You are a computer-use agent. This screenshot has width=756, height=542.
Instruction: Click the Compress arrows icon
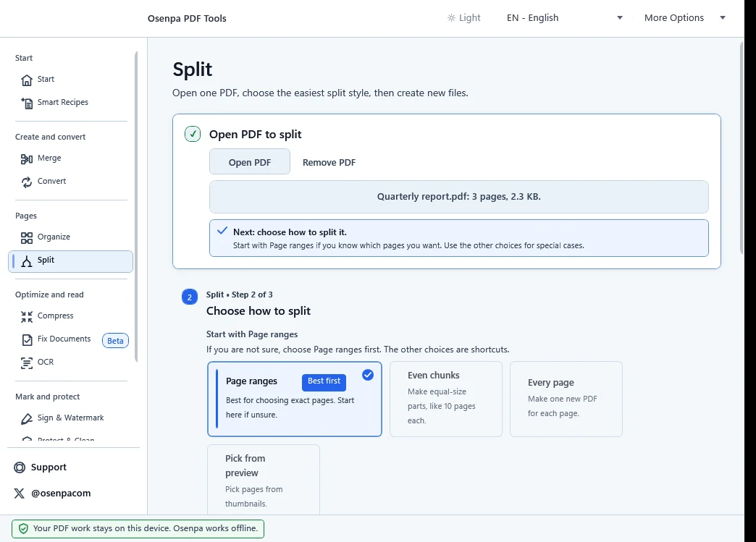coord(27,316)
